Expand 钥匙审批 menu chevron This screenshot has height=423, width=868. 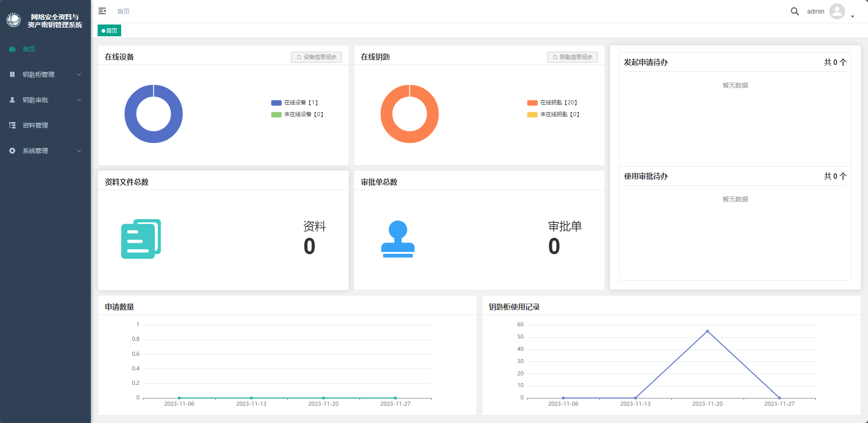pos(79,100)
